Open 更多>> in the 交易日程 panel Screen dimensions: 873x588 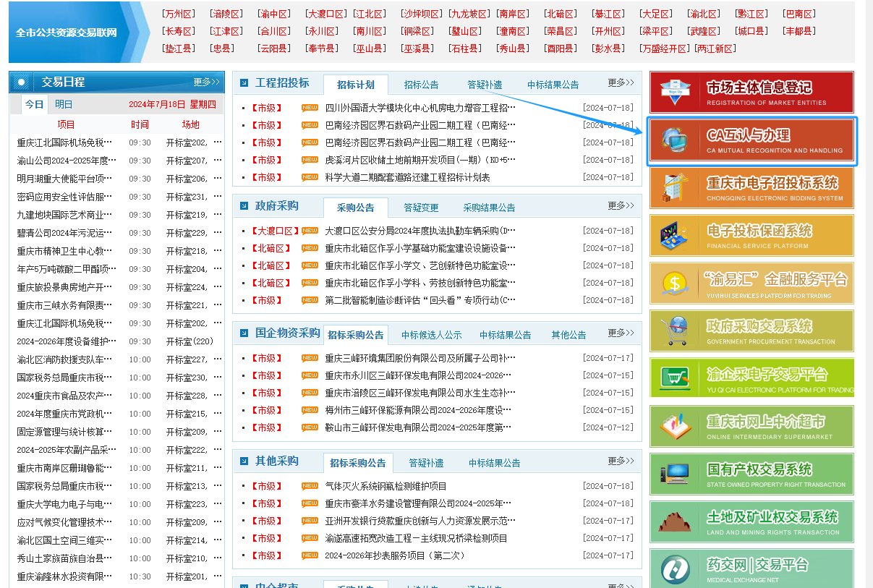(x=206, y=82)
